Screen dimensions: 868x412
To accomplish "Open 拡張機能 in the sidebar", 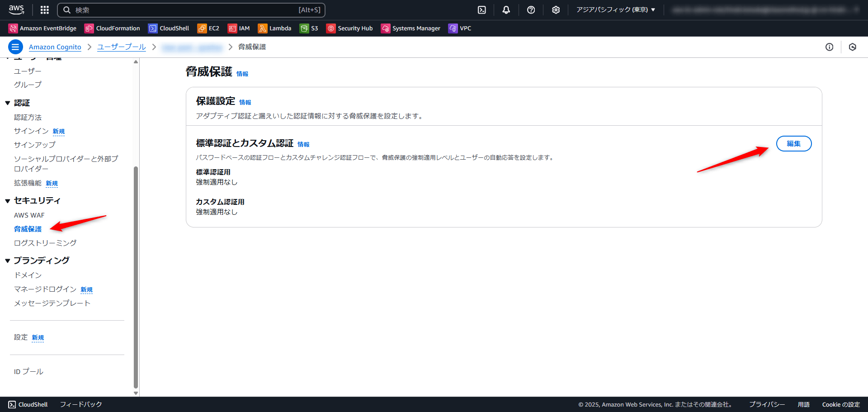I will click(28, 183).
